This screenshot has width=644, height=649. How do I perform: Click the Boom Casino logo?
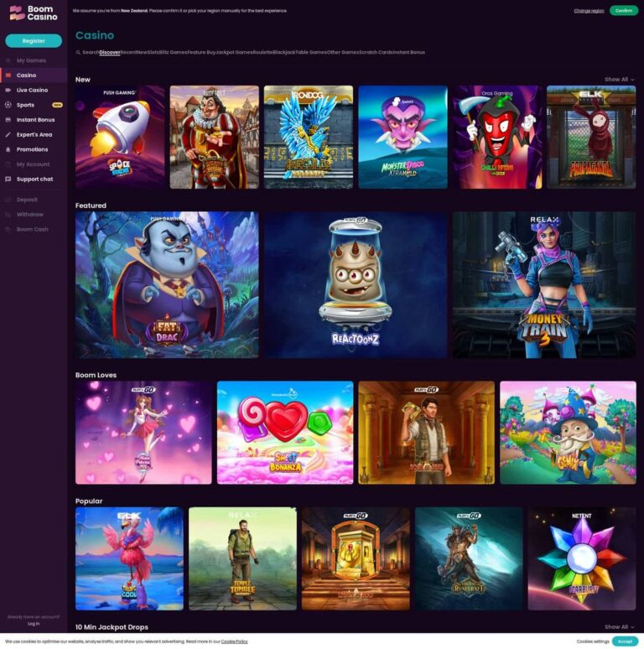tap(34, 13)
